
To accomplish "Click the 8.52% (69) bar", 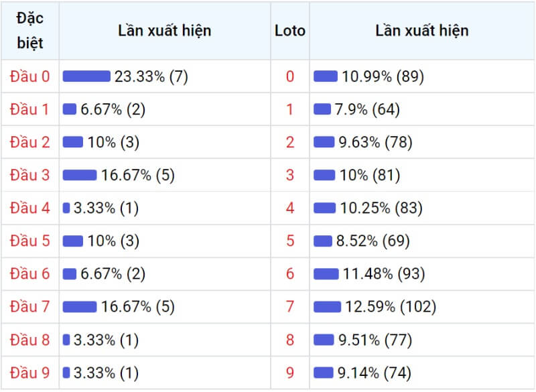I will pyautogui.click(x=323, y=241).
